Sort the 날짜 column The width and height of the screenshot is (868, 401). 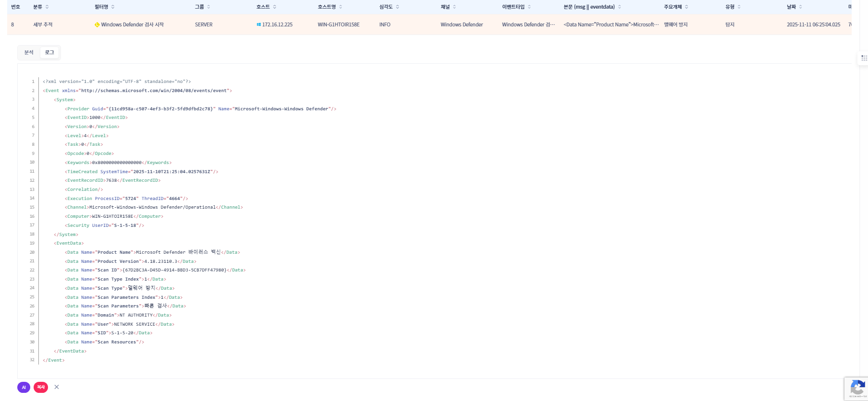pyautogui.click(x=800, y=7)
